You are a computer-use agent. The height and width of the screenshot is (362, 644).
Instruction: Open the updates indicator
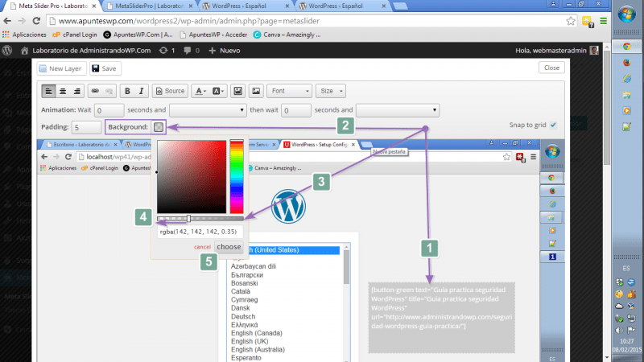point(167,51)
